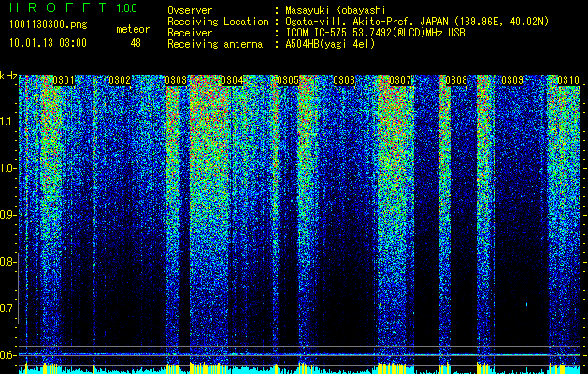The image size is (588, 374).
Task: Click the 0305 time marker
Action: (288, 80)
